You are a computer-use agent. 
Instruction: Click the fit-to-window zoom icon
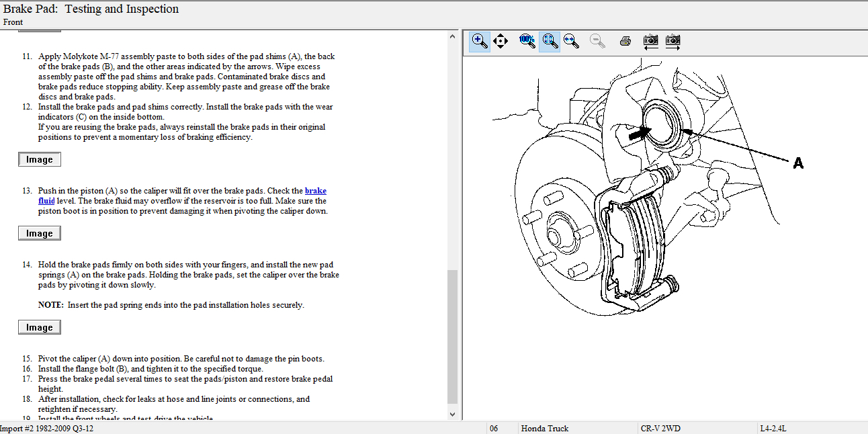[x=550, y=41]
